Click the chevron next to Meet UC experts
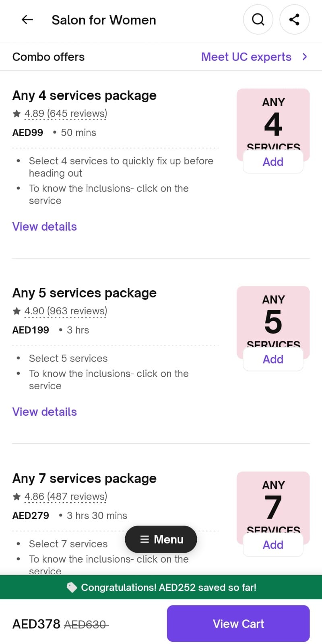 [x=305, y=57]
